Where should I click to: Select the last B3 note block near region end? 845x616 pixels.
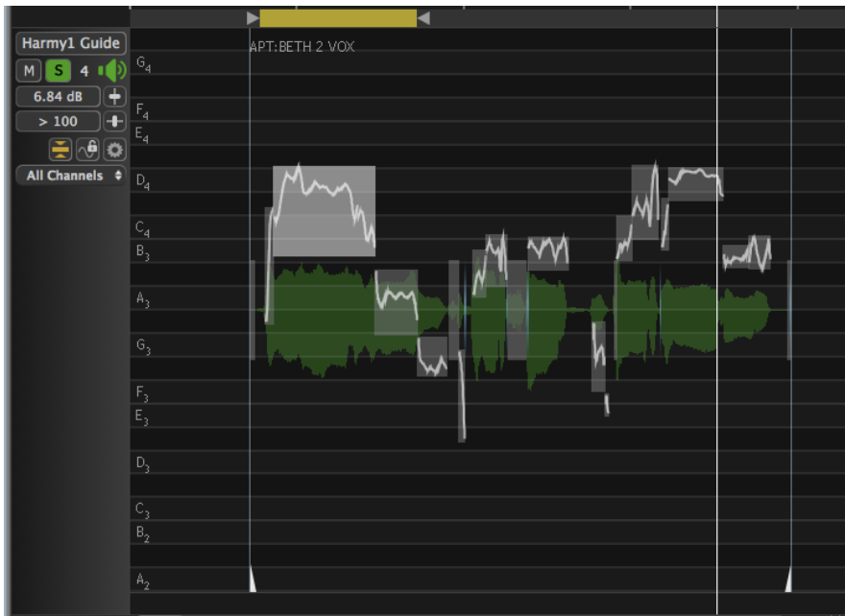coord(747,256)
